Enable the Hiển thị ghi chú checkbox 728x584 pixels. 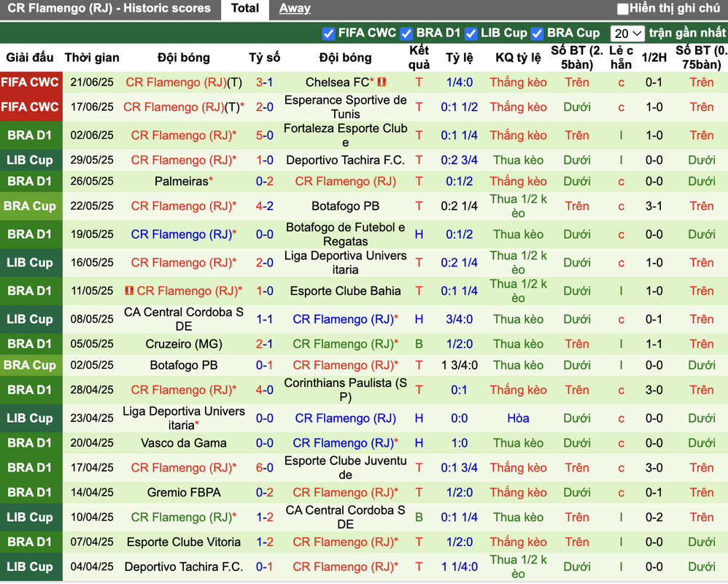(623, 9)
